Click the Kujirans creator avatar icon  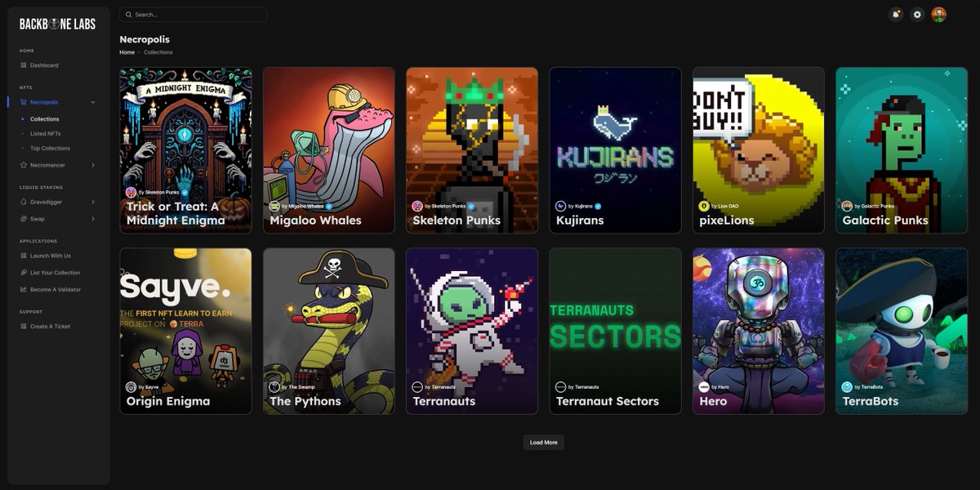(561, 207)
